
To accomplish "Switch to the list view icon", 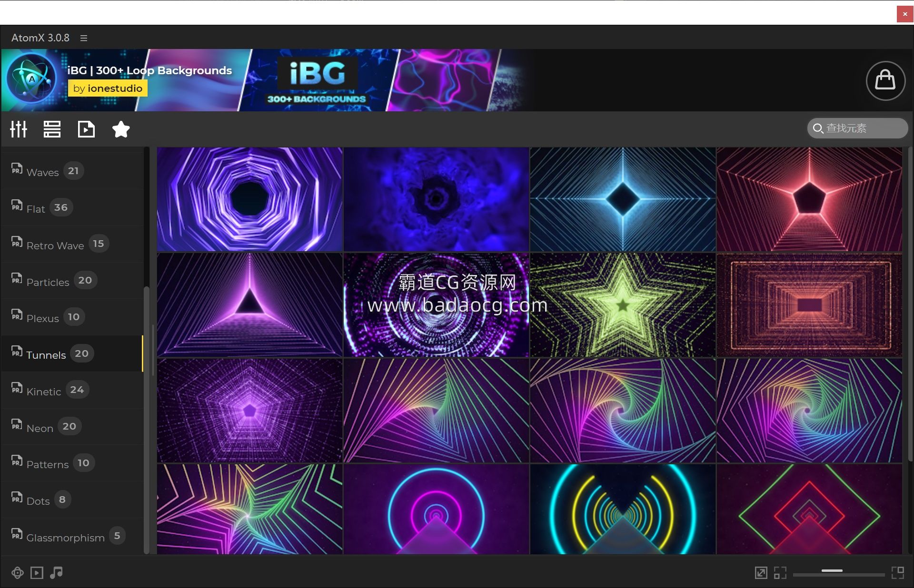I will click(52, 129).
